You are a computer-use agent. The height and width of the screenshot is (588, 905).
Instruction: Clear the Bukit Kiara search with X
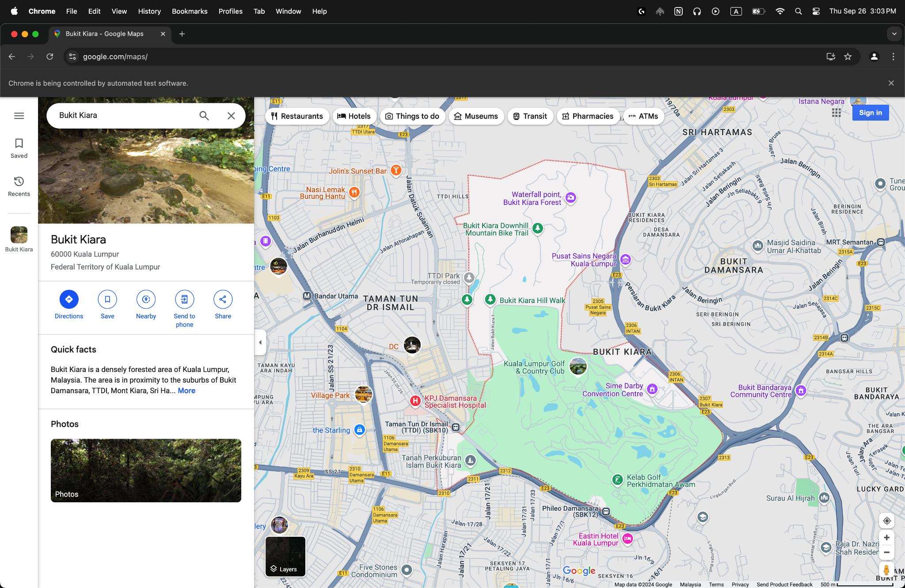231,116
